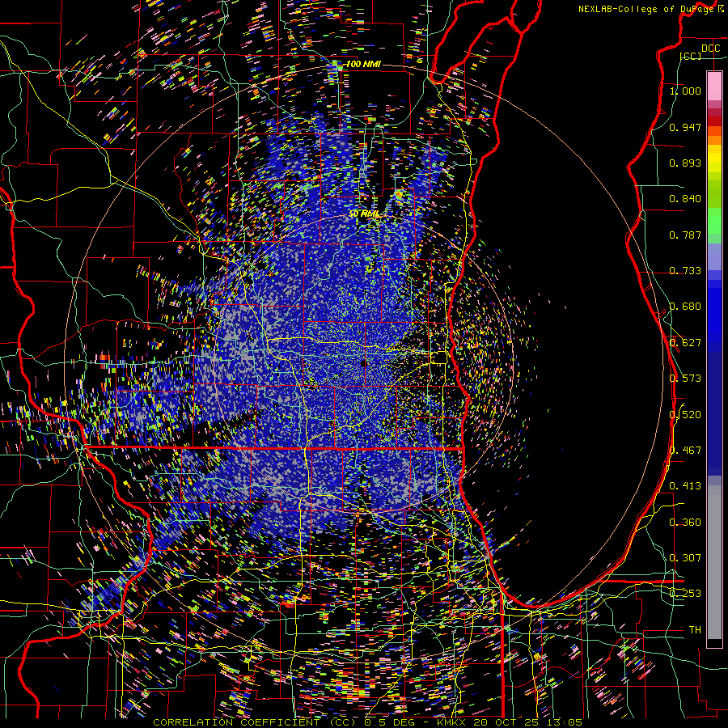This screenshot has height=728, width=728.
Task: Click the 0.787 legend value
Action: pyautogui.click(x=685, y=235)
